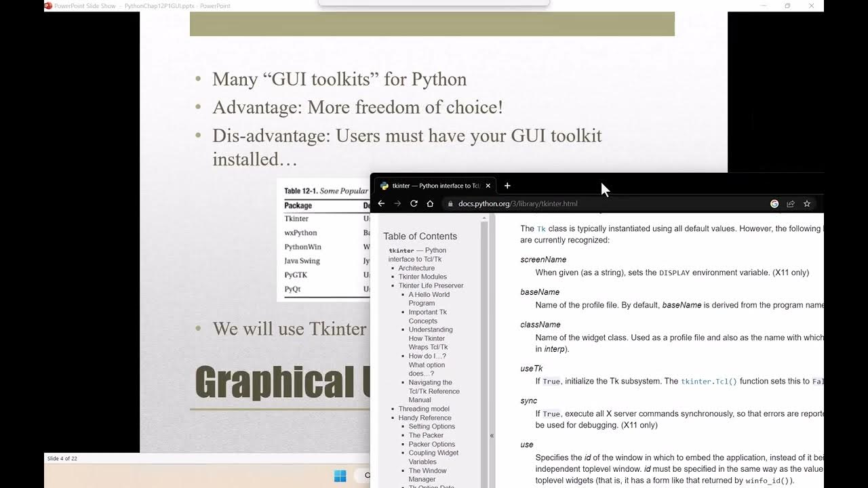Open the tkinter — Python interface link
Viewport: 868px width, 488px height.
(417, 255)
